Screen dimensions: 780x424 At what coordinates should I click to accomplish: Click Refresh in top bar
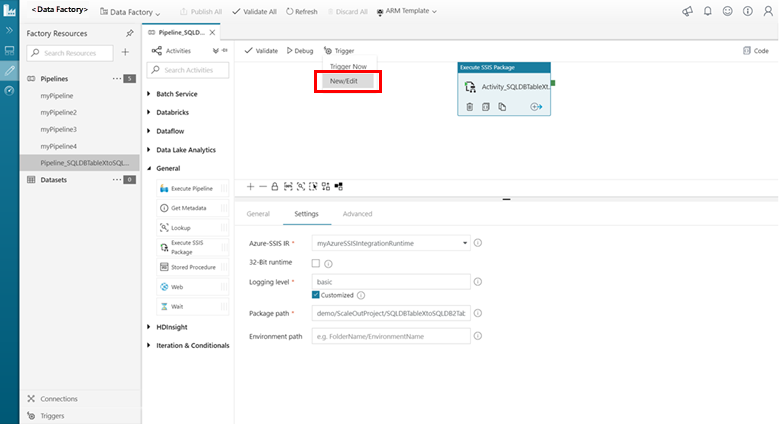(x=301, y=11)
